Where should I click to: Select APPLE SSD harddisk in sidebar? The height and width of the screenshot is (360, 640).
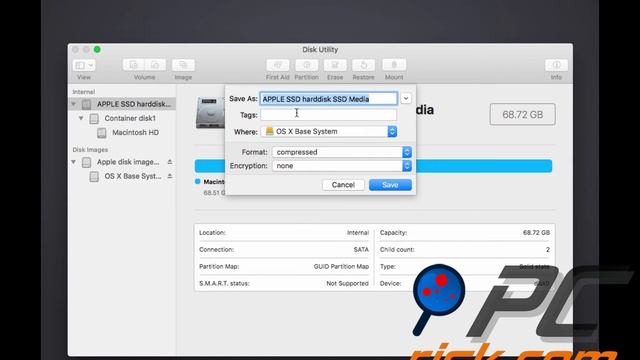point(122,104)
